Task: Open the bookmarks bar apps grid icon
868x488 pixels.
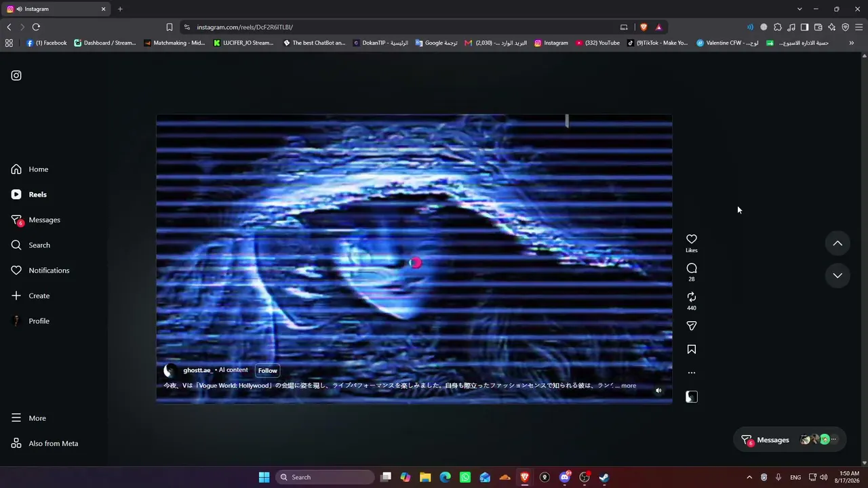Action: [9, 43]
